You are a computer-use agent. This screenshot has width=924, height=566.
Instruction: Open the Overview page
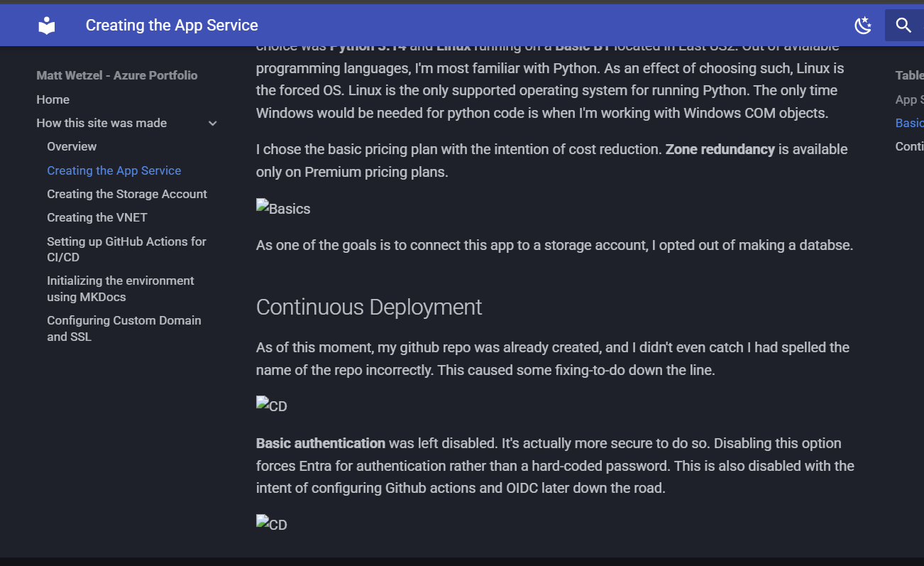coord(72,146)
